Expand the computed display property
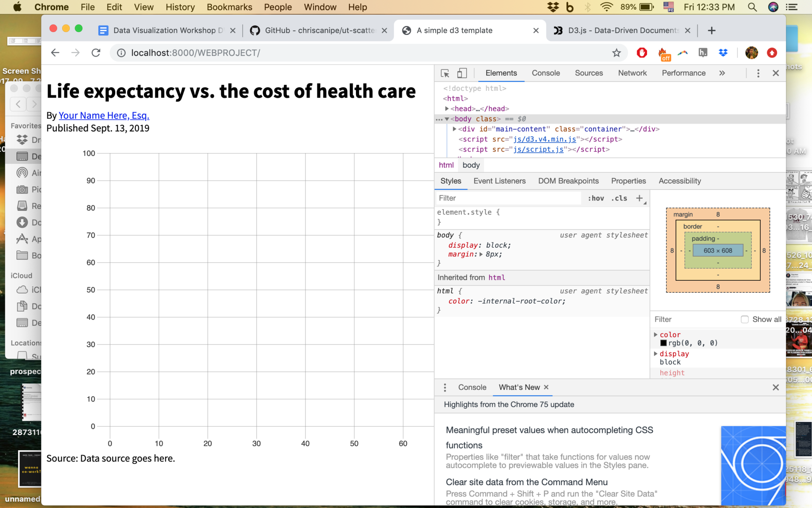This screenshot has height=508, width=812. (x=656, y=354)
